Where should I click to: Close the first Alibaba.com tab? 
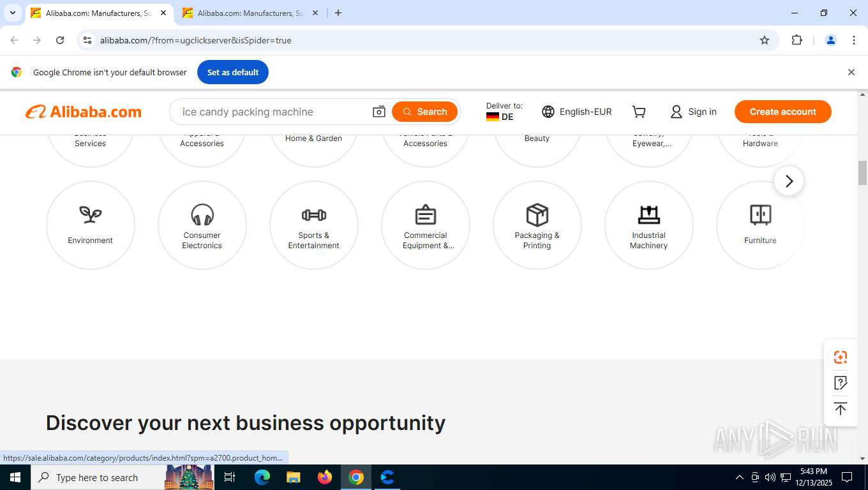point(163,13)
